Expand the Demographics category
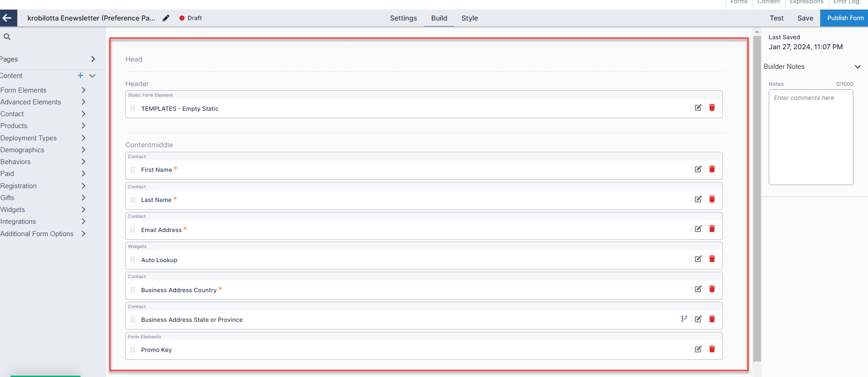This screenshot has height=377, width=868. coord(83,150)
